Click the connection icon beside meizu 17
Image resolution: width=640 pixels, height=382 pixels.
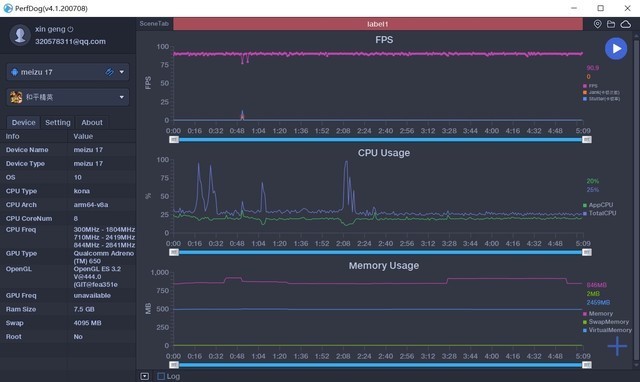tap(109, 72)
